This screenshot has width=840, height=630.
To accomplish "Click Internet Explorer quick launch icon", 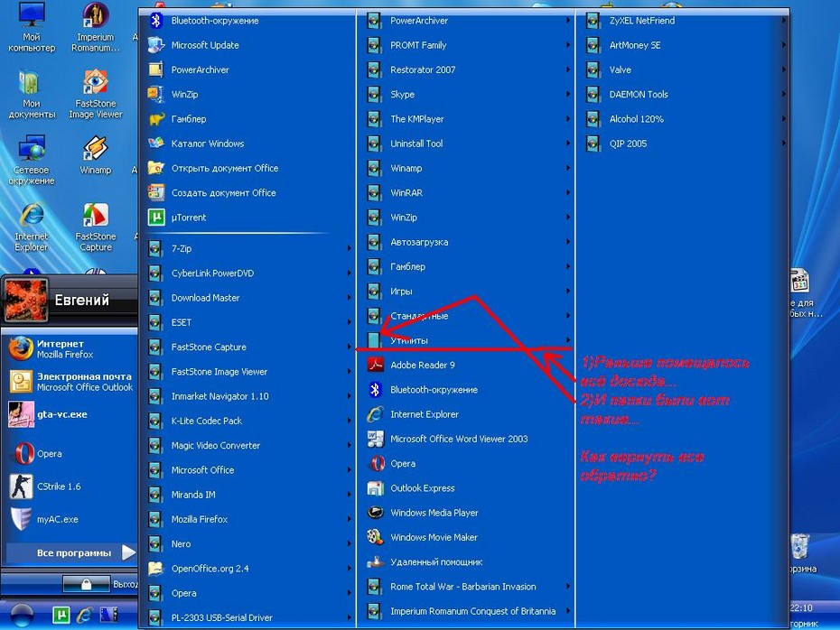I will coord(85,615).
